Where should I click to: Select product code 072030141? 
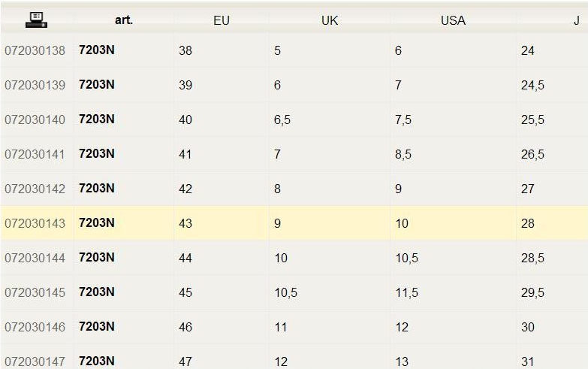tap(35, 154)
